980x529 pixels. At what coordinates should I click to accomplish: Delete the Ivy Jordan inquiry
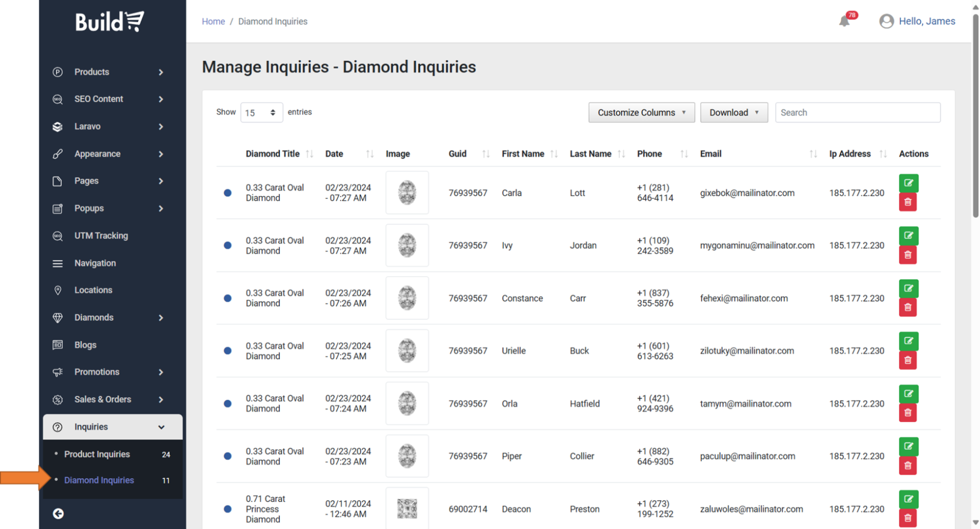(907, 255)
